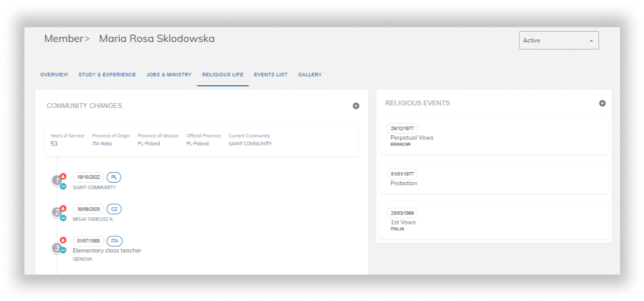The image size is (644, 301).
Task: Add a new community change with the plus icon
Action: (356, 106)
